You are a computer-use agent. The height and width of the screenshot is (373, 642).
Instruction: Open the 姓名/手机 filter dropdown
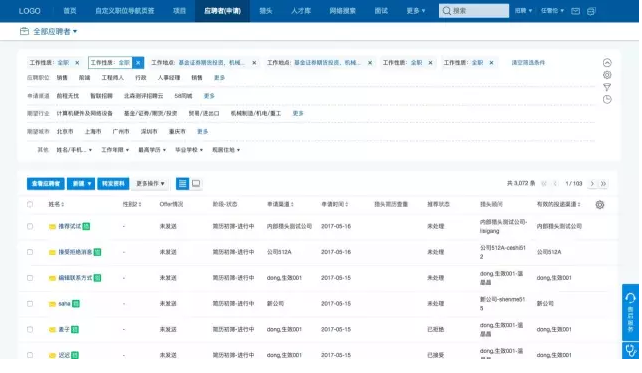(x=75, y=151)
